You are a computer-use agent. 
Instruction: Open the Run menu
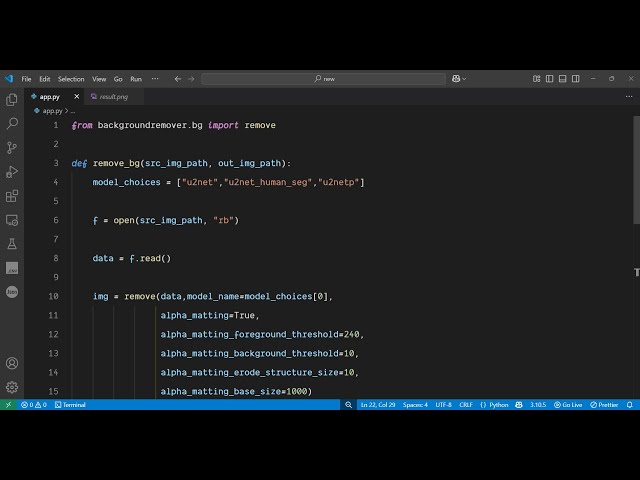click(x=136, y=79)
